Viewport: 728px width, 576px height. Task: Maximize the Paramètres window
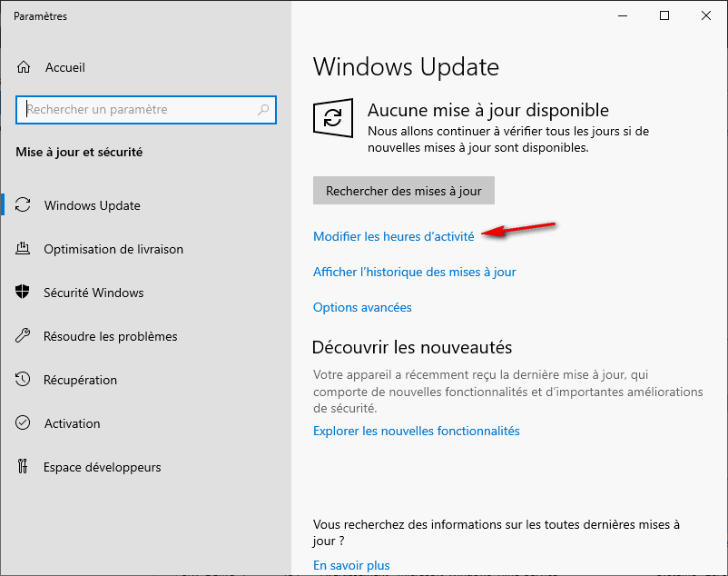pos(664,15)
